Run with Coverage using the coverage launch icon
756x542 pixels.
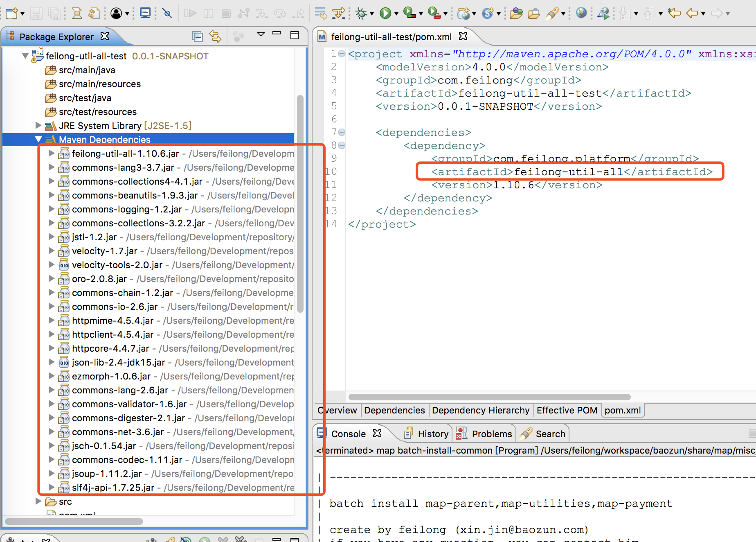tap(408, 14)
